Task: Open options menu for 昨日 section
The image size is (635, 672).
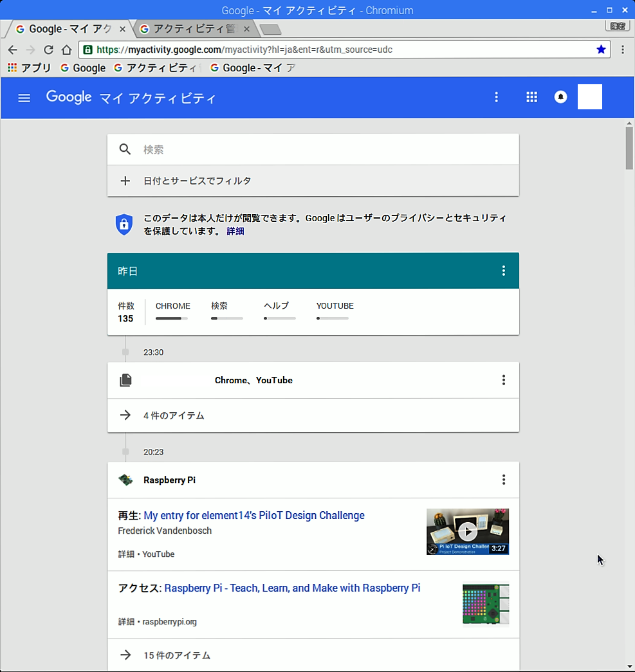Action: point(503,271)
